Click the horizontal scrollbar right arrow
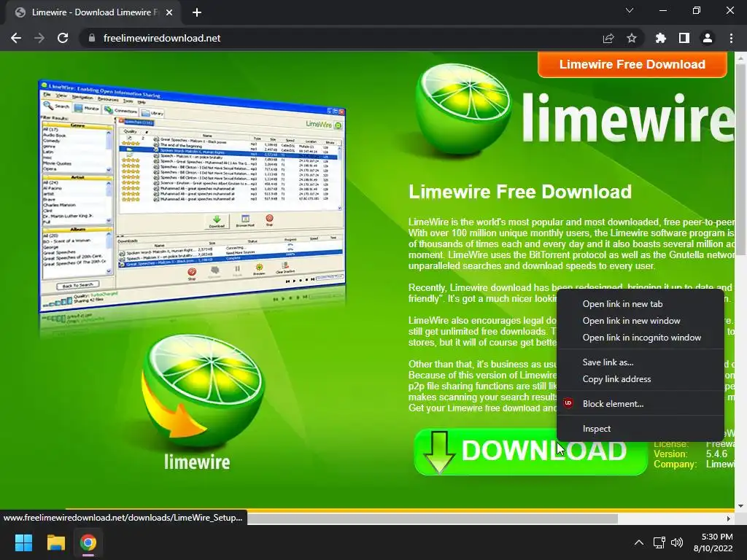747x560 pixels. pos(729,518)
